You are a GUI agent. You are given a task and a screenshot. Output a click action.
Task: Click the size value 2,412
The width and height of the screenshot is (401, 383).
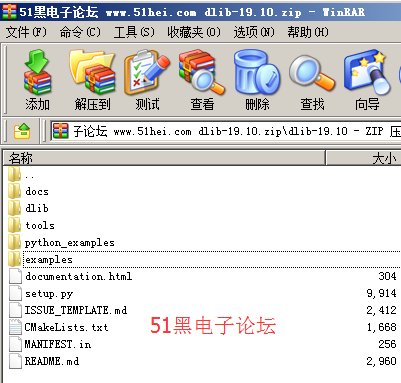point(381,310)
